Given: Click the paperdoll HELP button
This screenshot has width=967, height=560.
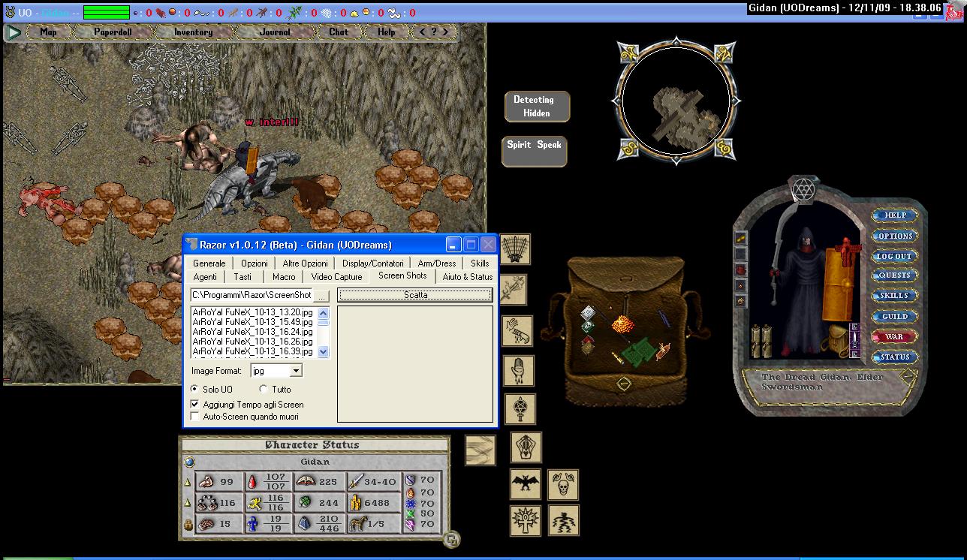Looking at the screenshot, I should 895,215.
